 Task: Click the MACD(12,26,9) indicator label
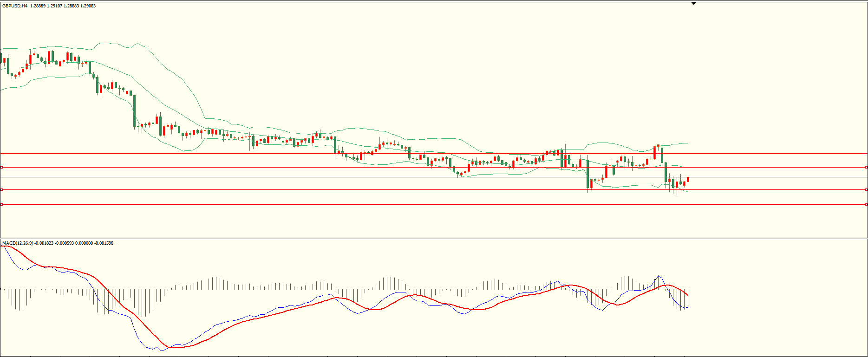(18, 243)
